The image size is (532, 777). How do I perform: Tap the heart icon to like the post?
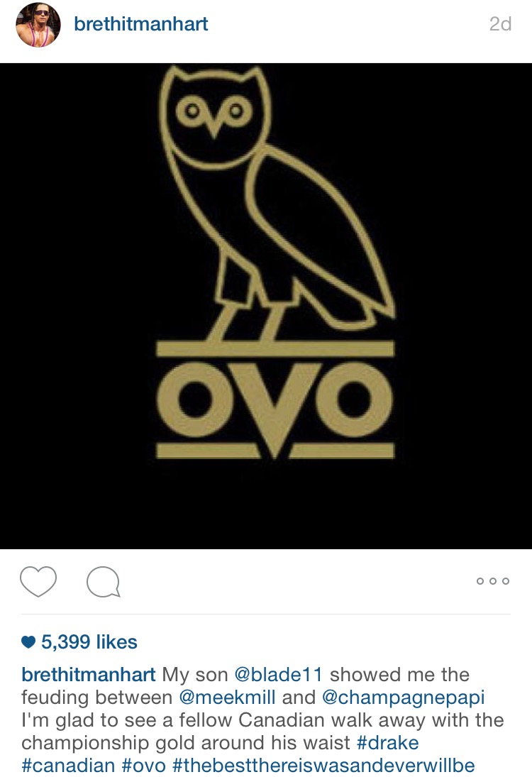pyautogui.click(x=38, y=581)
